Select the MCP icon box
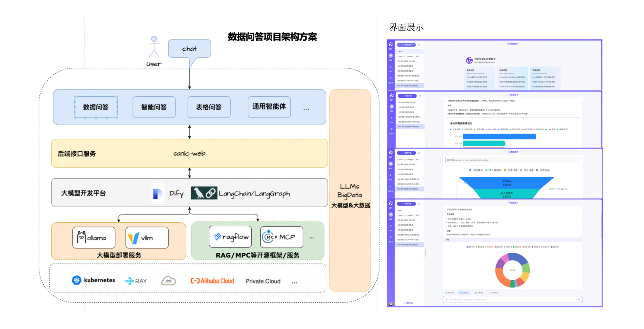Viewport: 644px width, 329px height. click(282, 237)
